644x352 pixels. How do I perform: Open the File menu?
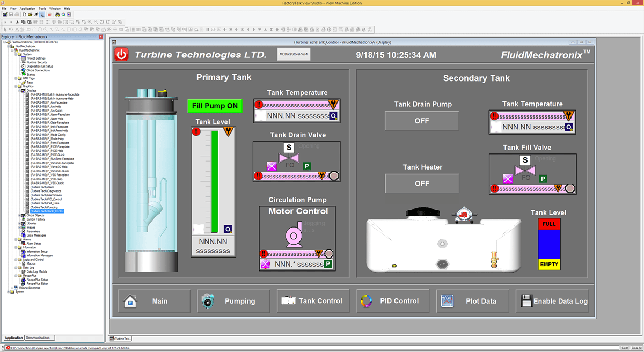4,9
